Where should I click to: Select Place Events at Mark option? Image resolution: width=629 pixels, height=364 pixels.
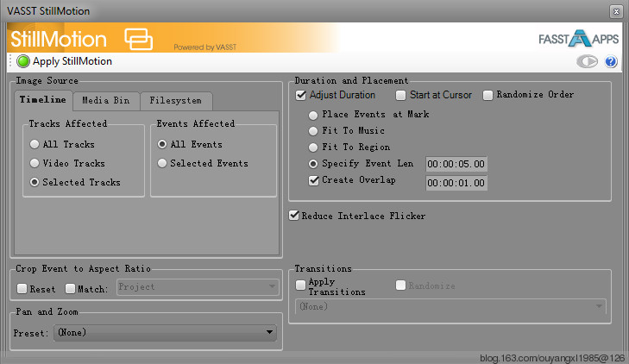(x=313, y=116)
